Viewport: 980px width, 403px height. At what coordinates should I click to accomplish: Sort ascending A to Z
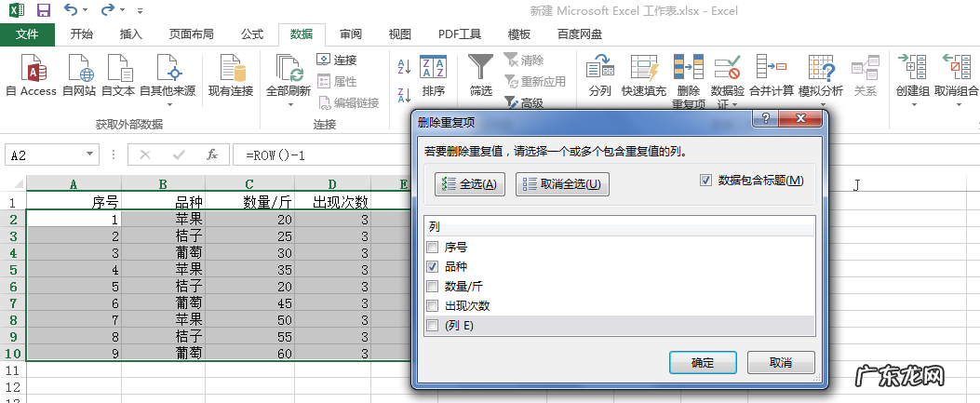[404, 66]
